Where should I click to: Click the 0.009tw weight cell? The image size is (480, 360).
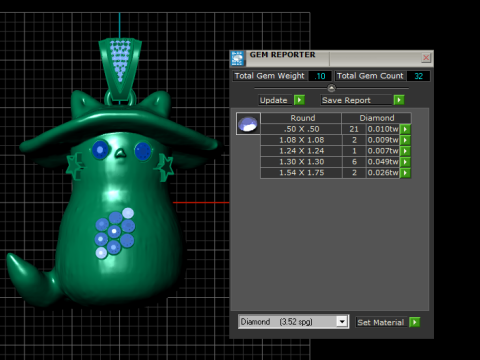tap(383, 140)
